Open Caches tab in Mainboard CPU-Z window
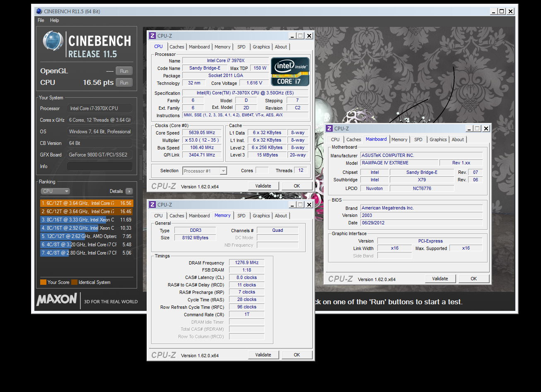The image size is (541, 392). coord(354,139)
